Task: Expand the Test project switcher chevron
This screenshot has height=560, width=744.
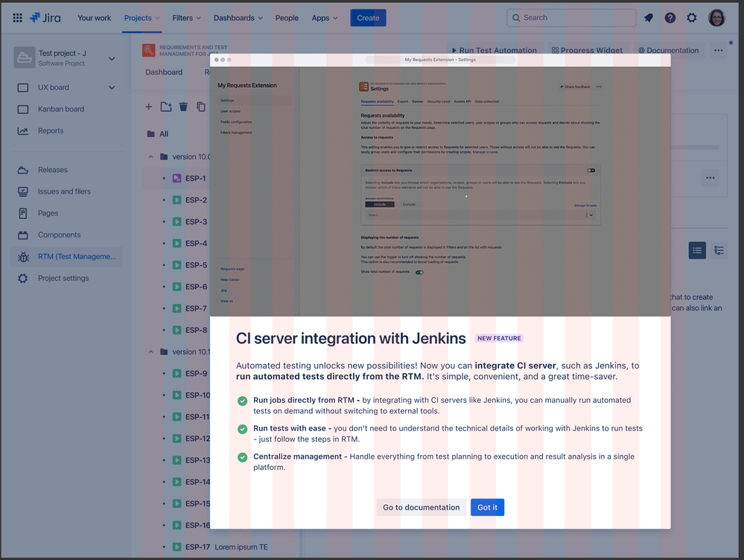Action: [x=112, y=59]
